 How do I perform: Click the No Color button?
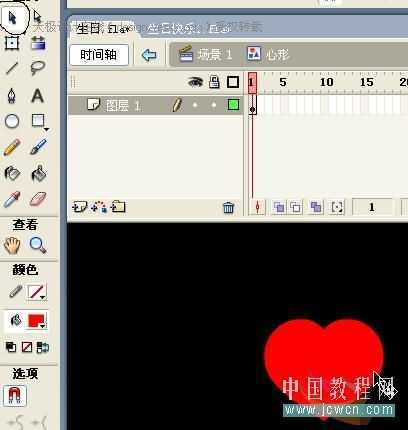[27, 347]
